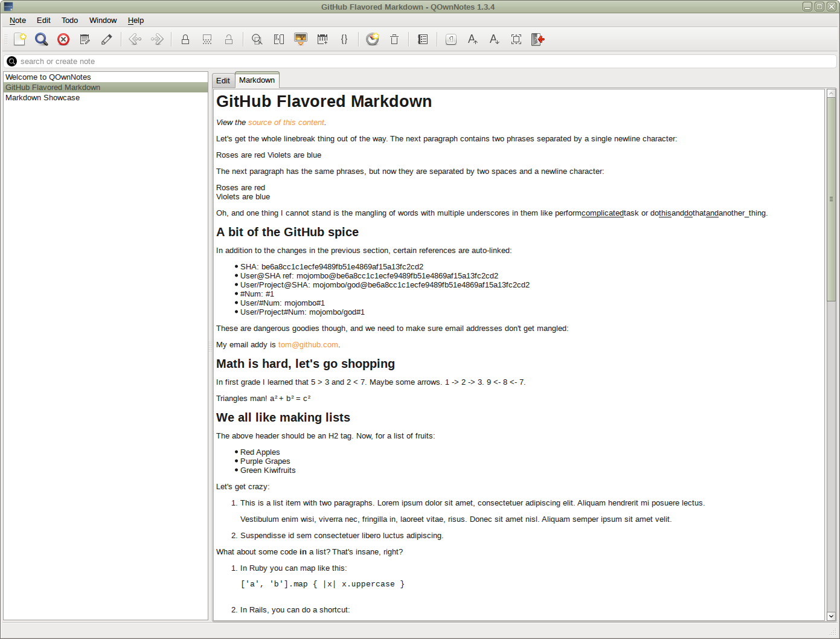Click the 'Green Kiwifruits' list item
The image size is (840, 639).
click(x=268, y=470)
